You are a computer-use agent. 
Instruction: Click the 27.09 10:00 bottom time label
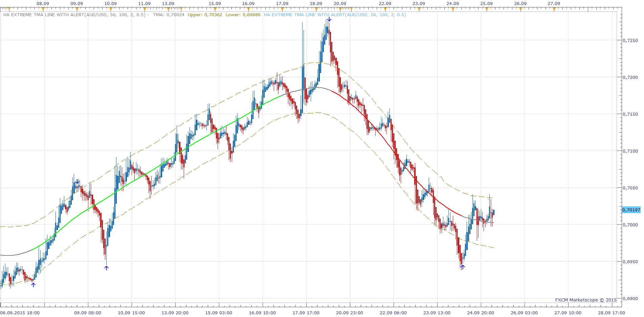[568, 313]
